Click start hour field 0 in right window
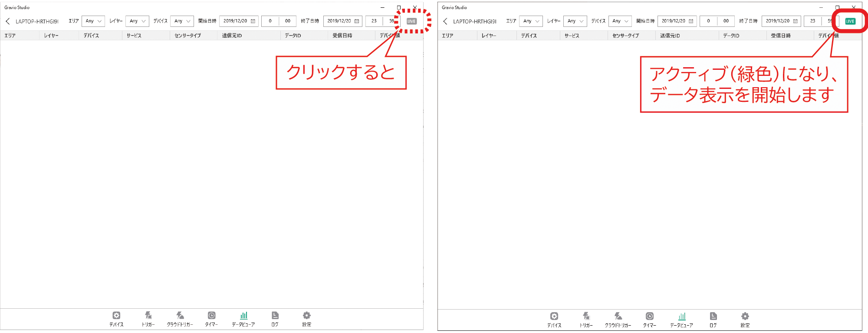Screen dimensions: 868x333 click(708, 21)
